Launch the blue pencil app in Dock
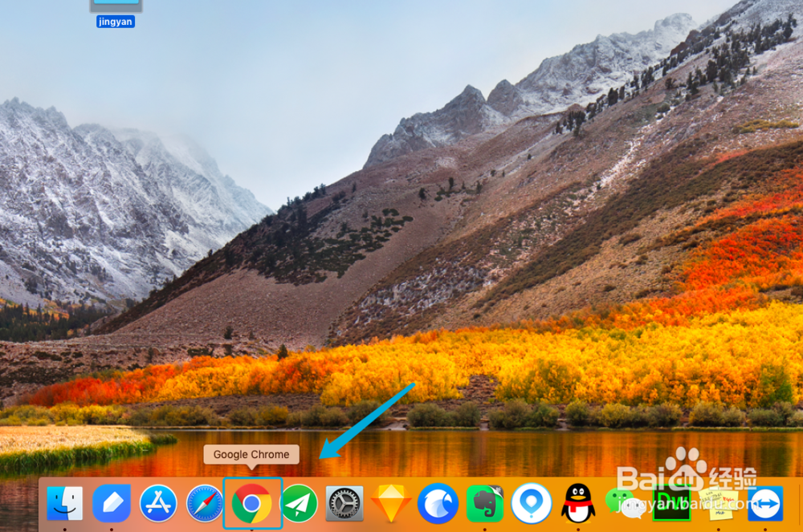 (112, 503)
